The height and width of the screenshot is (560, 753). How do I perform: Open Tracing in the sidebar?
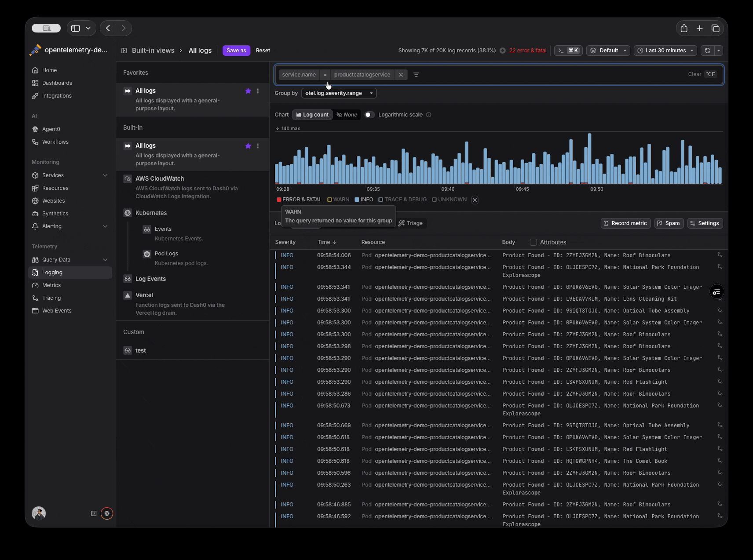pos(51,298)
